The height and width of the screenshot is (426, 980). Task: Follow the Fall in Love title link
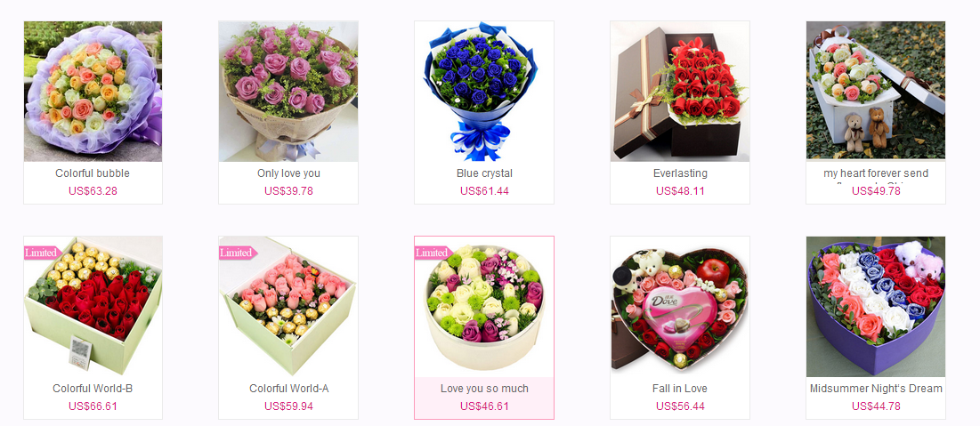(680, 389)
